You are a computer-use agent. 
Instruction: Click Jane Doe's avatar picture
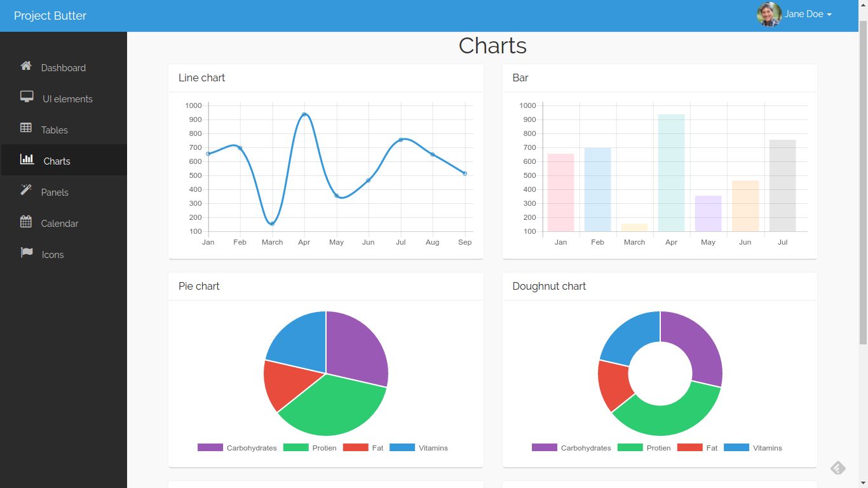coord(769,15)
